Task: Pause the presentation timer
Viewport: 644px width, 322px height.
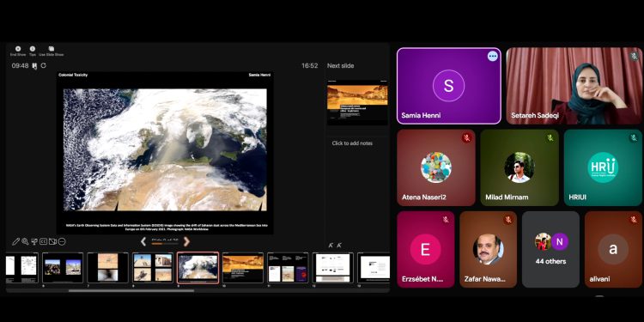Action: coord(35,66)
